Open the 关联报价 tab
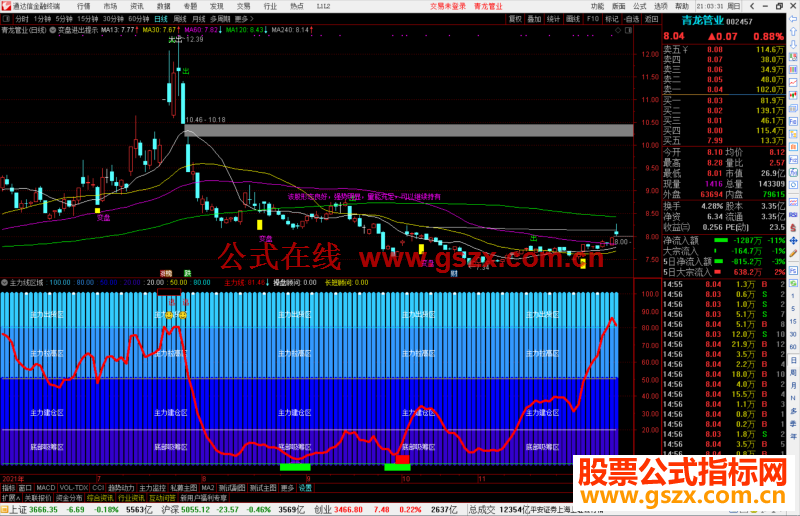The image size is (800, 516). pyautogui.click(x=38, y=498)
